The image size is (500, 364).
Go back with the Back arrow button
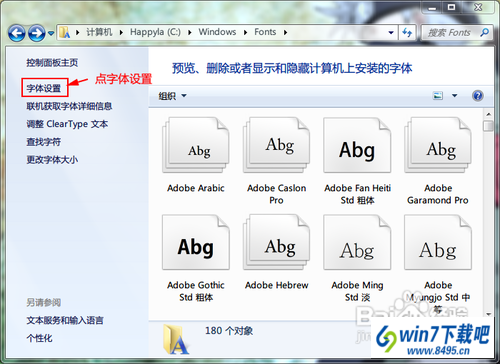tap(16, 33)
